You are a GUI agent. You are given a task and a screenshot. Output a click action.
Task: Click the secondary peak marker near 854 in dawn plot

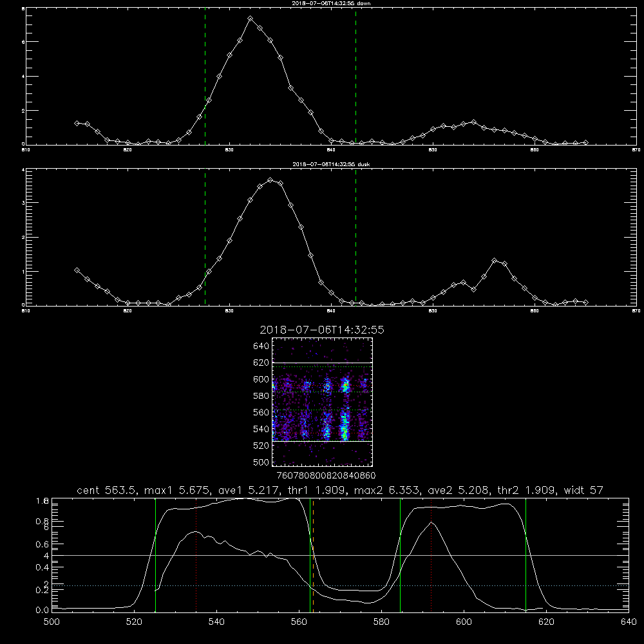(473, 122)
